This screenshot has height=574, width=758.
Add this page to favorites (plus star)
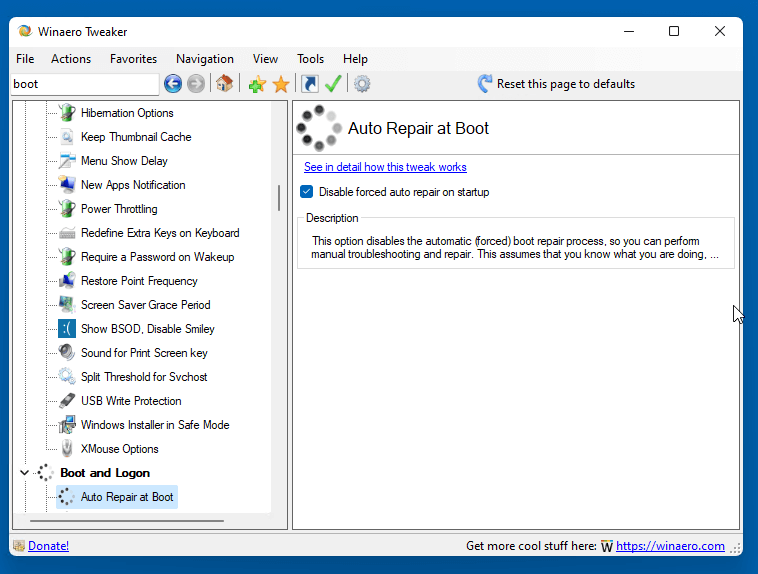click(257, 84)
